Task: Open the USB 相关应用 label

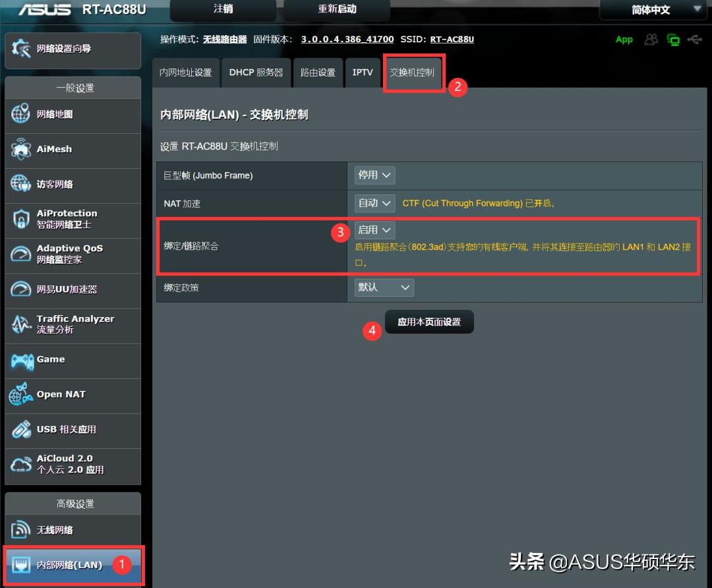Action: (67, 429)
